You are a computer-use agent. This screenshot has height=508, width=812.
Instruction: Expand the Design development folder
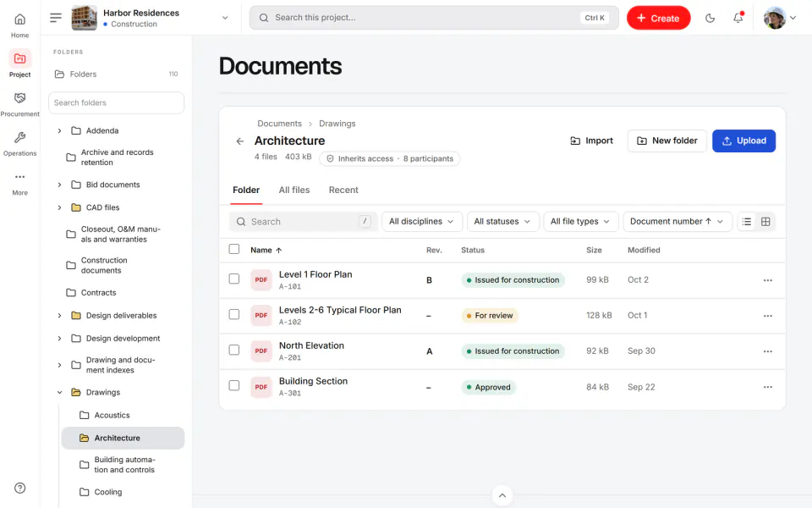[x=59, y=339]
